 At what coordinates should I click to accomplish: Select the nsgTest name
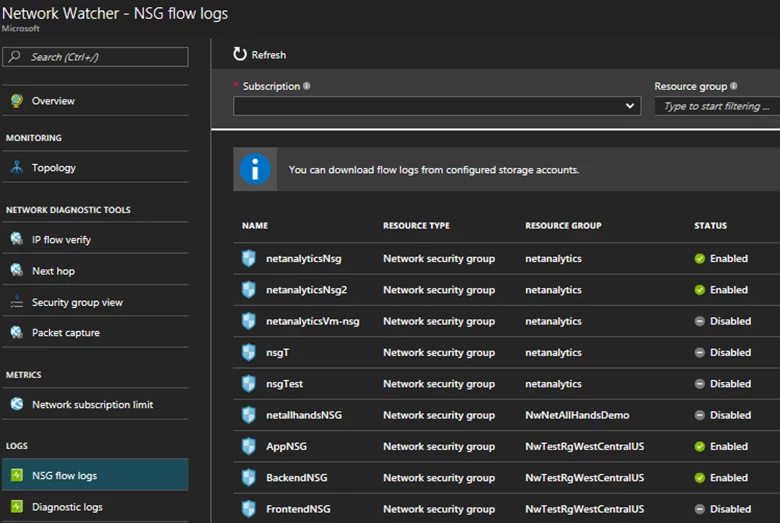(285, 384)
